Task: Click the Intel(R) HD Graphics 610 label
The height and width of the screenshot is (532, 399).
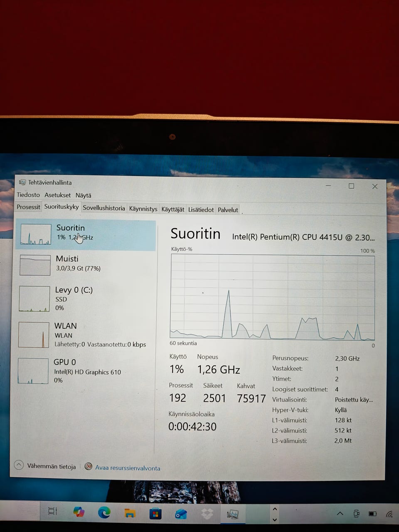Action: click(87, 372)
